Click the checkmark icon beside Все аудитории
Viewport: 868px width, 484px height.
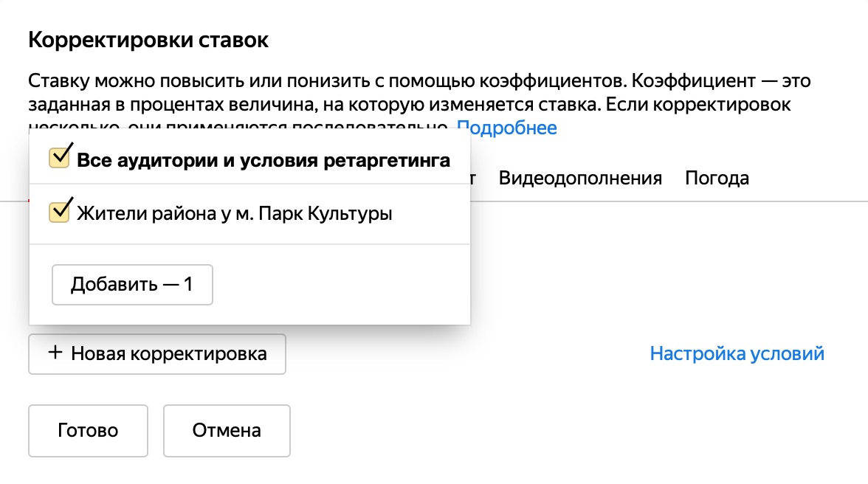[x=61, y=155]
